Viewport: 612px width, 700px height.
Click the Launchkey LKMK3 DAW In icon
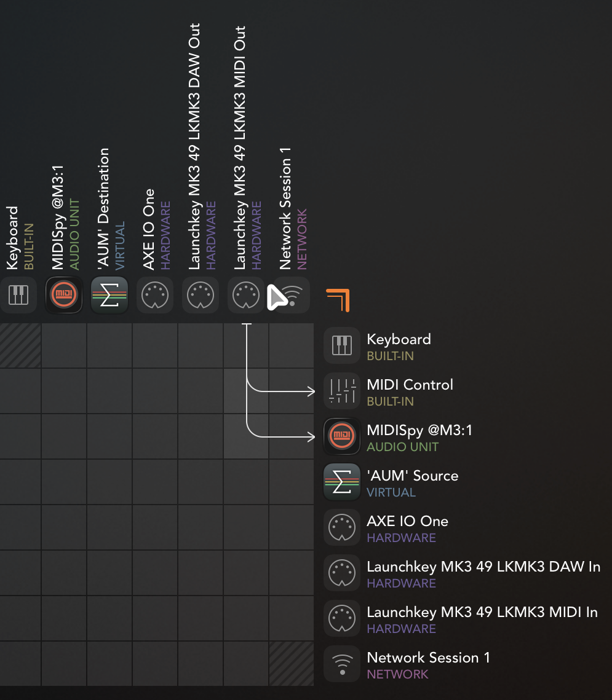[342, 573]
